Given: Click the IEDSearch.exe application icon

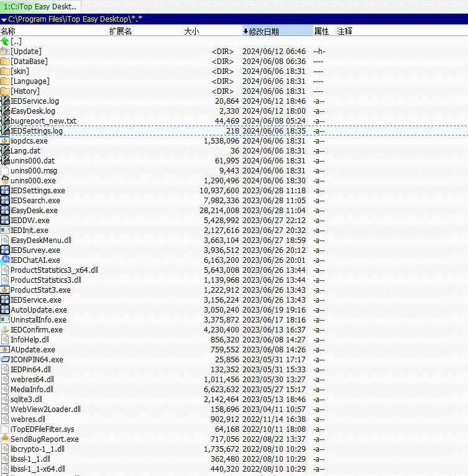Looking at the screenshot, I should [5, 201].
